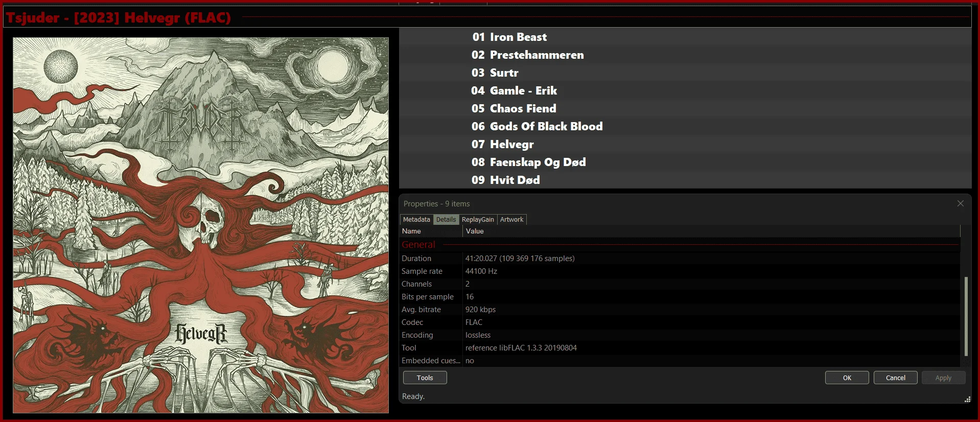Click the reference libFLAC 1.3.3 value
The width and height of the screenshot is (980, 422).
(521, 348)
